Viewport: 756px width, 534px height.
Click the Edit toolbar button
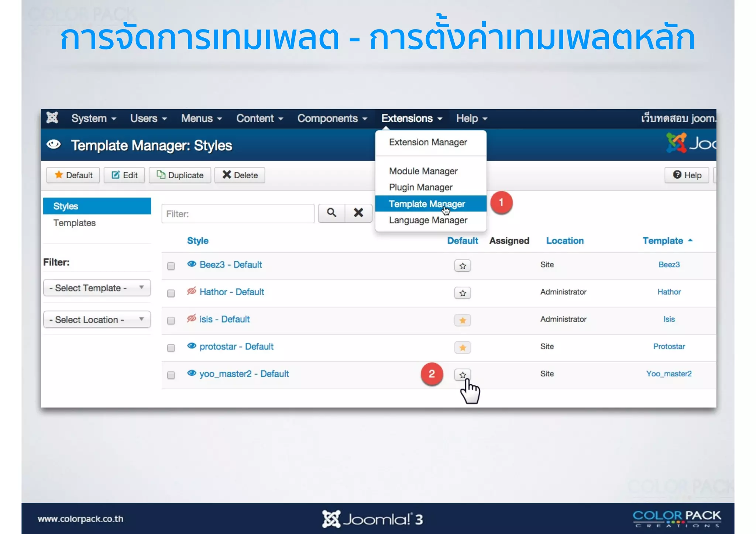pyautogui.click(x=124, y=175)
